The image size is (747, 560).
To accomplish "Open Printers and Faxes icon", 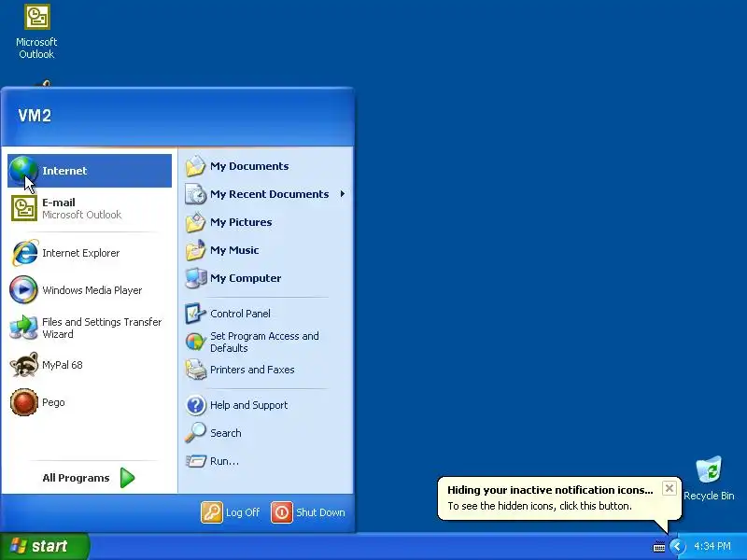I will (x=195, y=370).
